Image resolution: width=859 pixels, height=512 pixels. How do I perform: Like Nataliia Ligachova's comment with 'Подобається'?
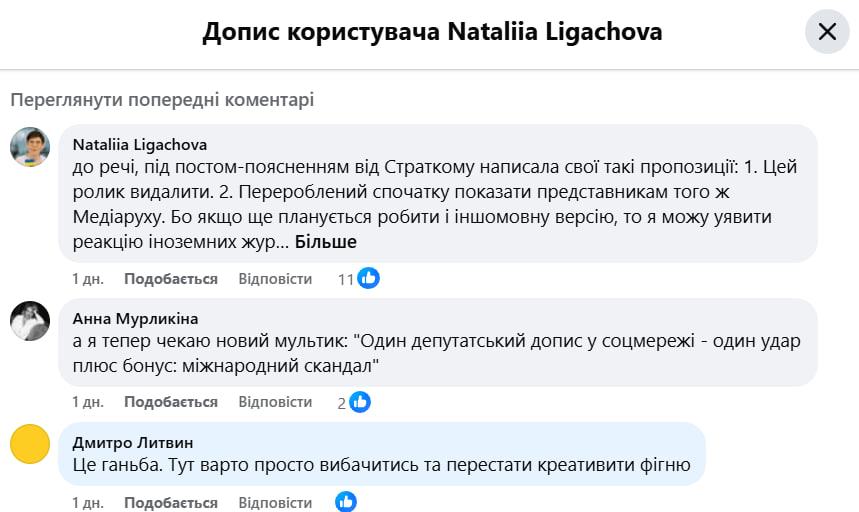tap(171, 279)
